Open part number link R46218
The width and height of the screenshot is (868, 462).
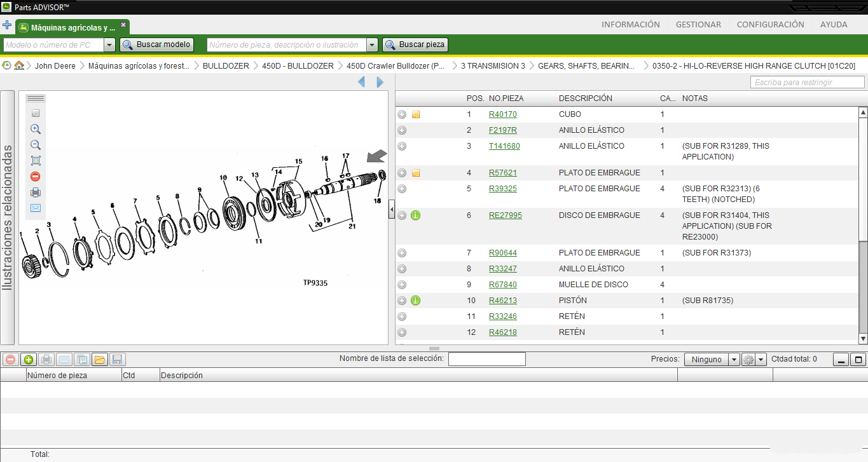click(503, 332)
